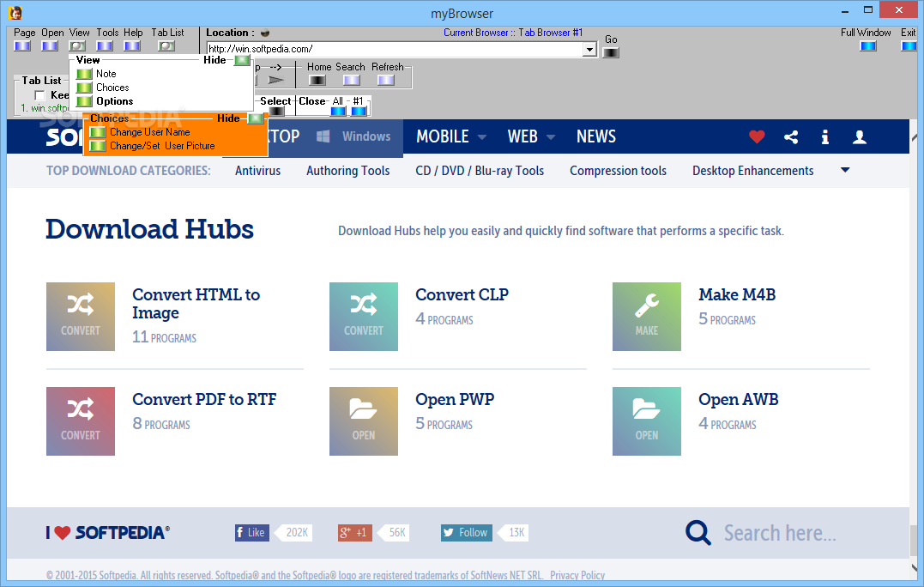Click the Make tile beside Make M4B
Screen dimensions: 924x587
(646, 317)
